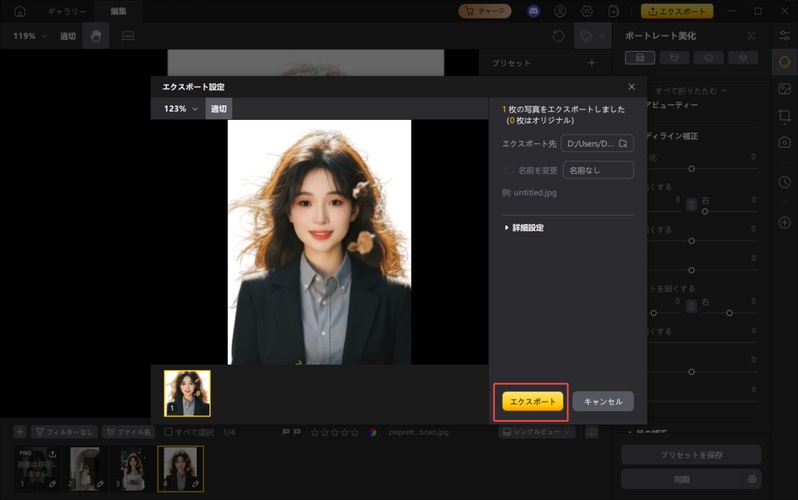Collapse all sections via すべて折りたたむ

[691, 91]
